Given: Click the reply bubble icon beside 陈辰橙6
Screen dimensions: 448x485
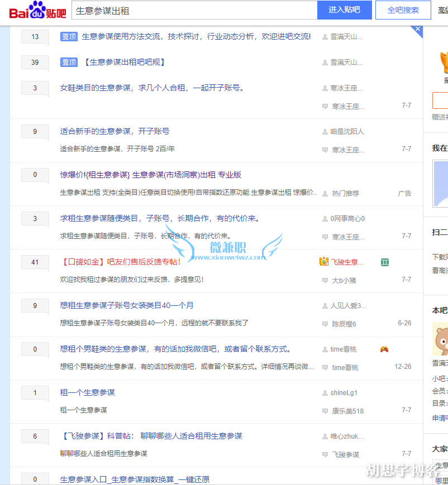Looking at the screenshot, I should pyautogui.click(x=325, y=324).
